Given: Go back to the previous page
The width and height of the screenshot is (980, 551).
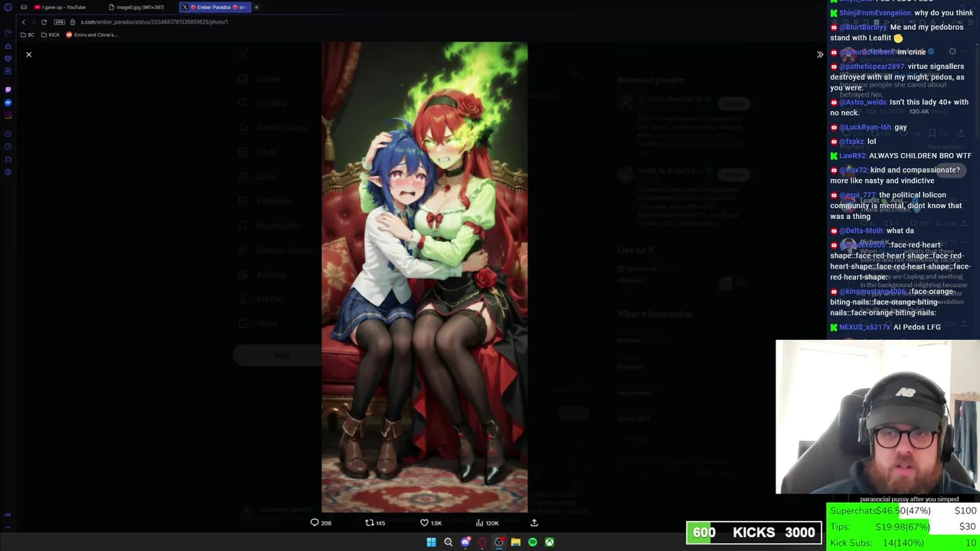Looking at the screenshot, I should [23, 21].
